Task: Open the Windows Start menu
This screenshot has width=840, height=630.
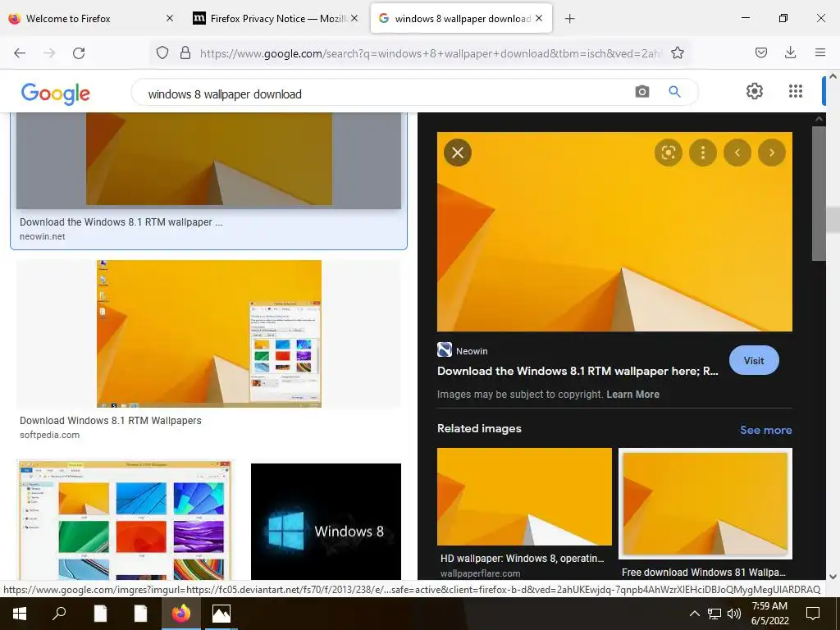Action: tap(20, 614)
